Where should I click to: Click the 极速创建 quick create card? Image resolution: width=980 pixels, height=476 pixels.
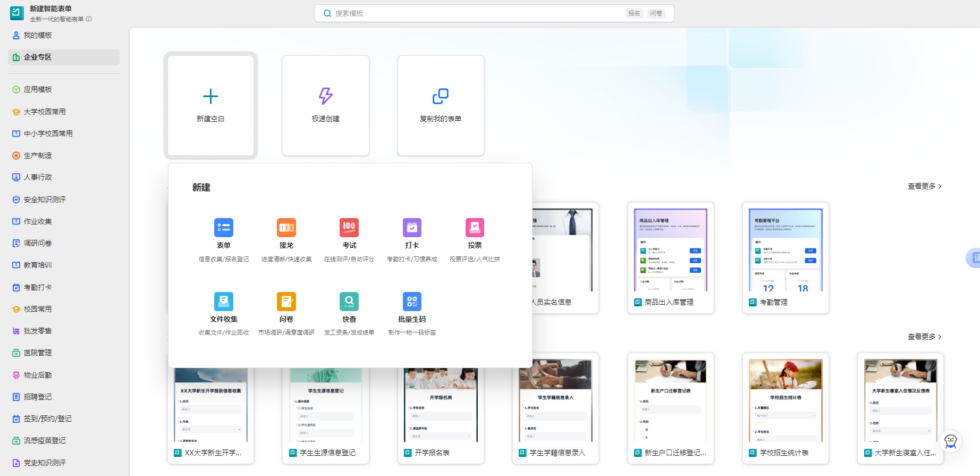pyautogui.click(x=326, y=105)
